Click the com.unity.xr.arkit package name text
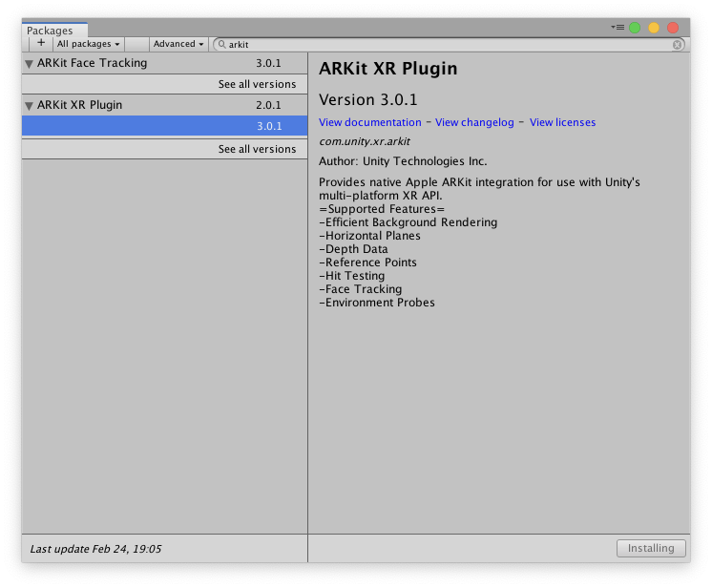 (x=365, y=141)
